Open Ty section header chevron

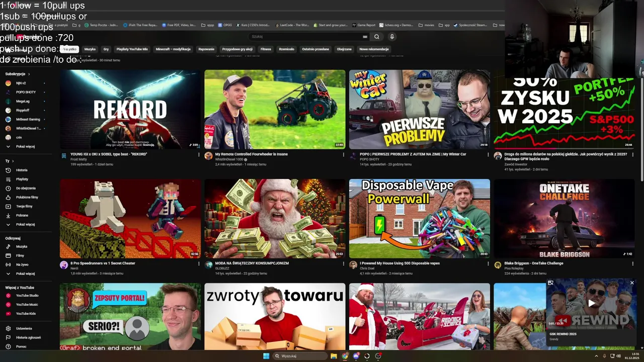(13, 161)
